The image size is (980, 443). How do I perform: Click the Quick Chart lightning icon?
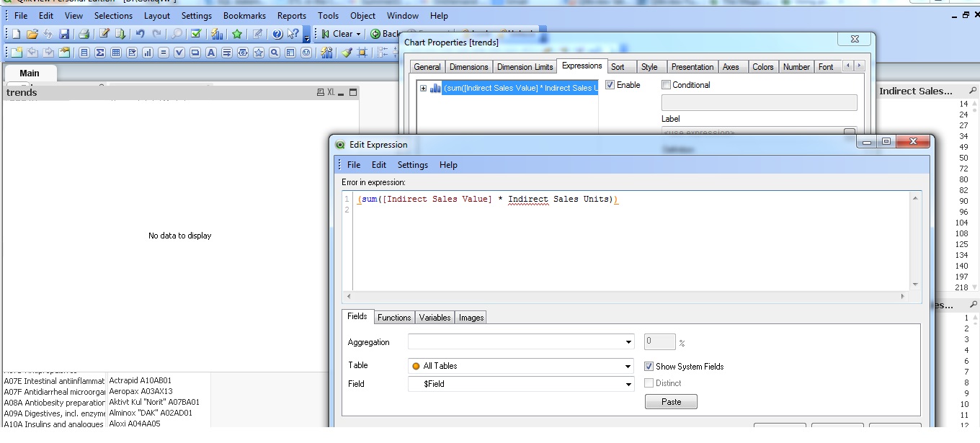(x=216, y=34)
